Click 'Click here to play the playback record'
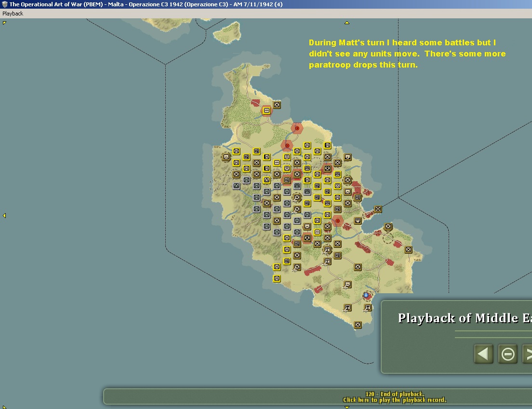Viewport: 532px width, 409px height. coord(395,400)
